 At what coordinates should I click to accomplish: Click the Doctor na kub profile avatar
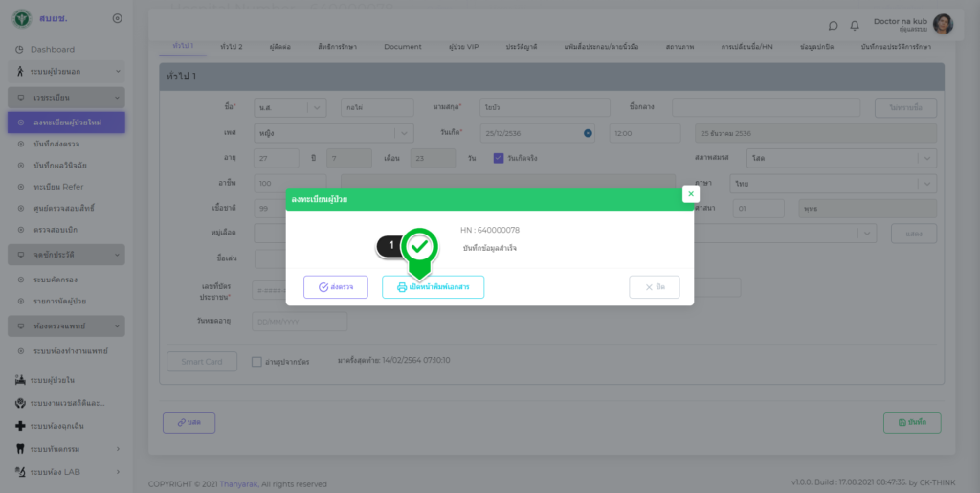pos(943,24)
